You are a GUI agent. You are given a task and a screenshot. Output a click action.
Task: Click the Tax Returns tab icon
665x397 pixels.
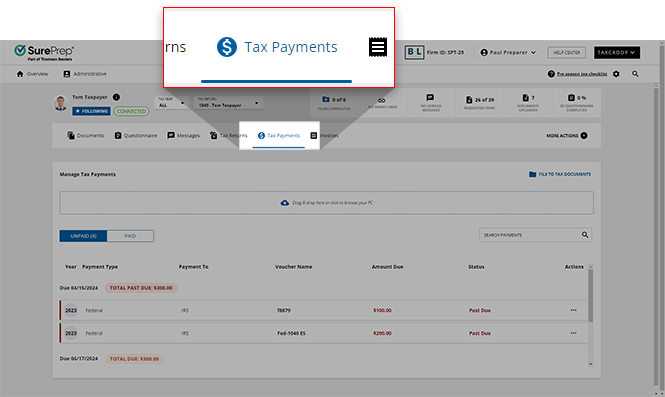coord(213,135)
